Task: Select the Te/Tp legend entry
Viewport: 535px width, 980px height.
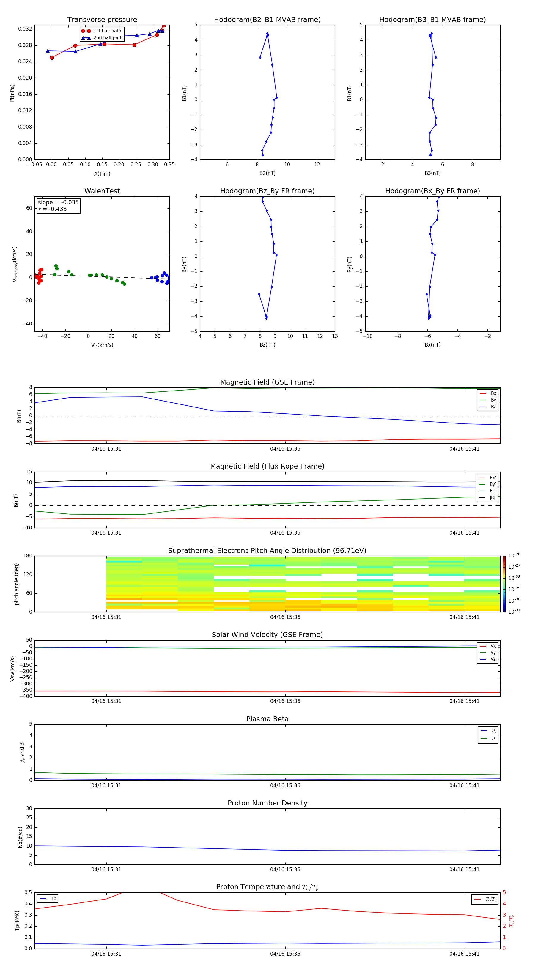Action: pos(485,899)
